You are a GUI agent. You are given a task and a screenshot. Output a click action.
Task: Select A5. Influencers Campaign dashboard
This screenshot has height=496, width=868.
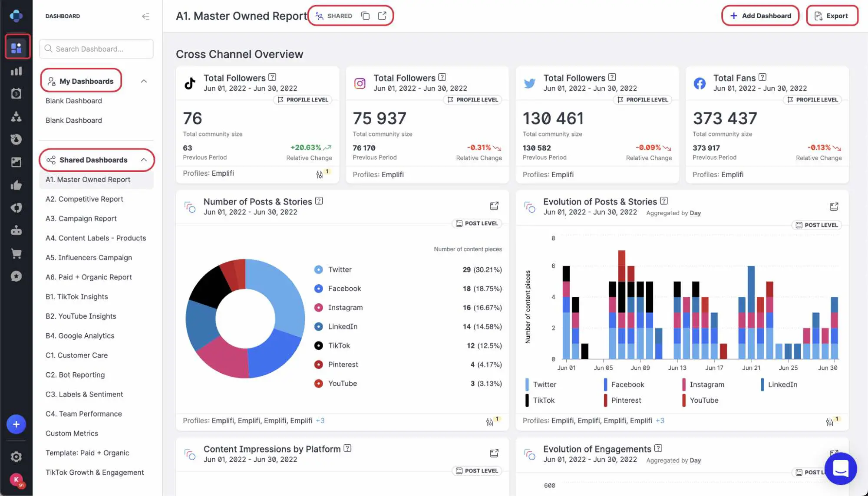tap(88, 258)
